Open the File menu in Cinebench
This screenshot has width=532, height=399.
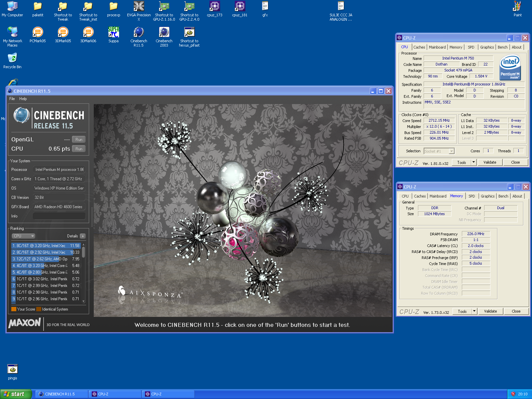click(12, 99)
